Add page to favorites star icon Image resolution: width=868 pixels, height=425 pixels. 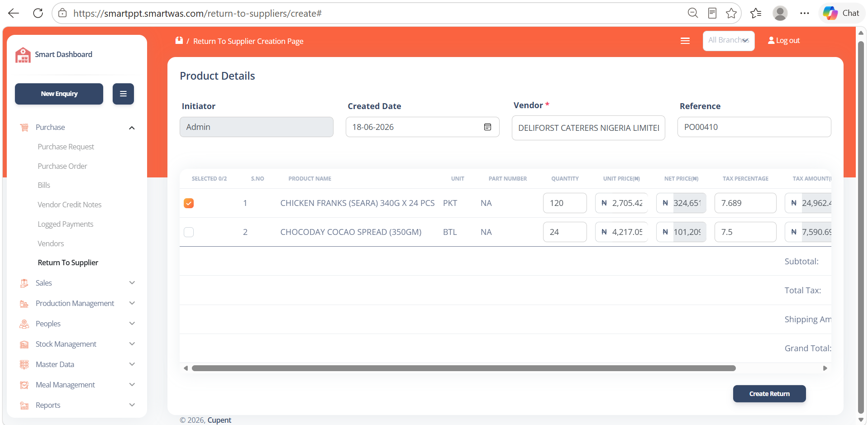tap(731, 13)
